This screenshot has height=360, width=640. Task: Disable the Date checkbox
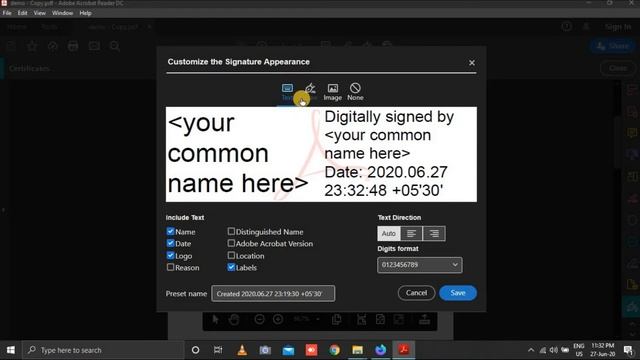point(171,243)
